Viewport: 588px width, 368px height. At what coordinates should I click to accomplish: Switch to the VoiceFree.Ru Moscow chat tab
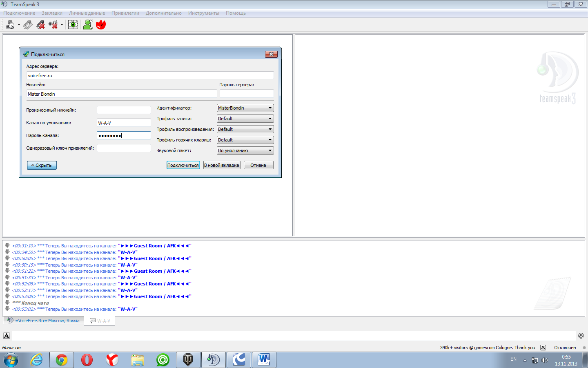43,321
